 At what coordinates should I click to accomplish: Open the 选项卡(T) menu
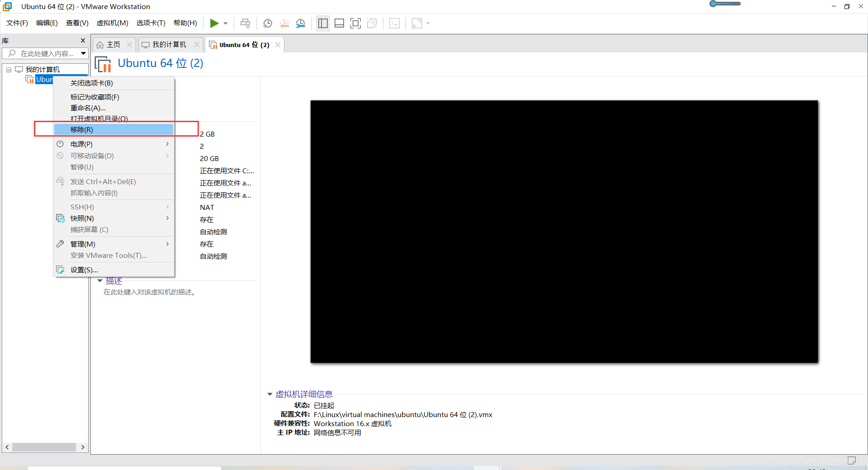(x=151, y=23)
